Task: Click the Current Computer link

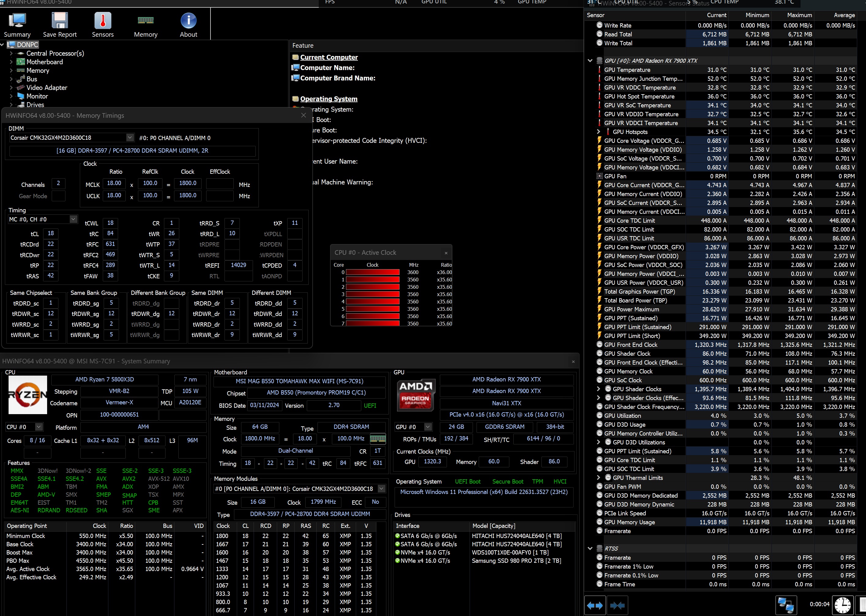Action: click(329, 57)
